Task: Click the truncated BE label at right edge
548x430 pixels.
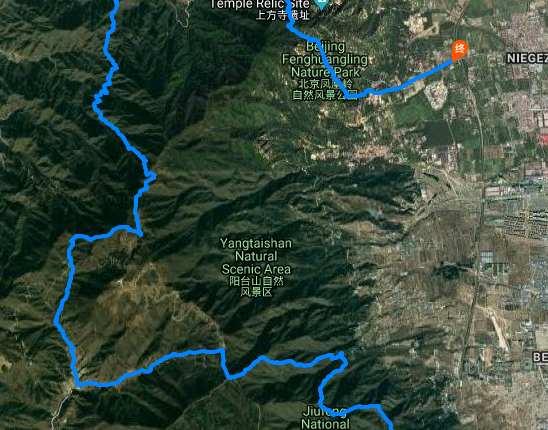Action: coord(540,357)
